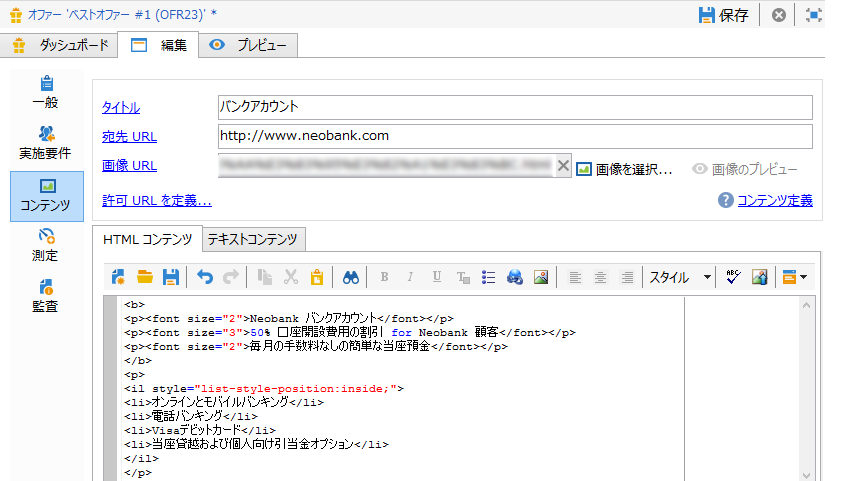Screen dimensions: 855x481
Task: Open the ダッシュボード tab
Action: pyautogui.click(x=59, y=45)
